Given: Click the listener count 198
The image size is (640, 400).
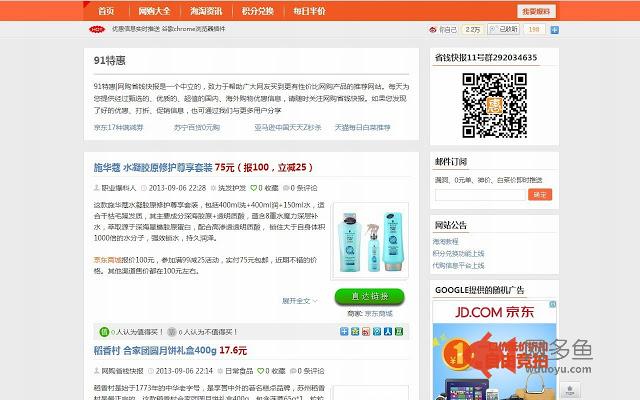Looking at the screenshot, I should click(x=534, y=29).
